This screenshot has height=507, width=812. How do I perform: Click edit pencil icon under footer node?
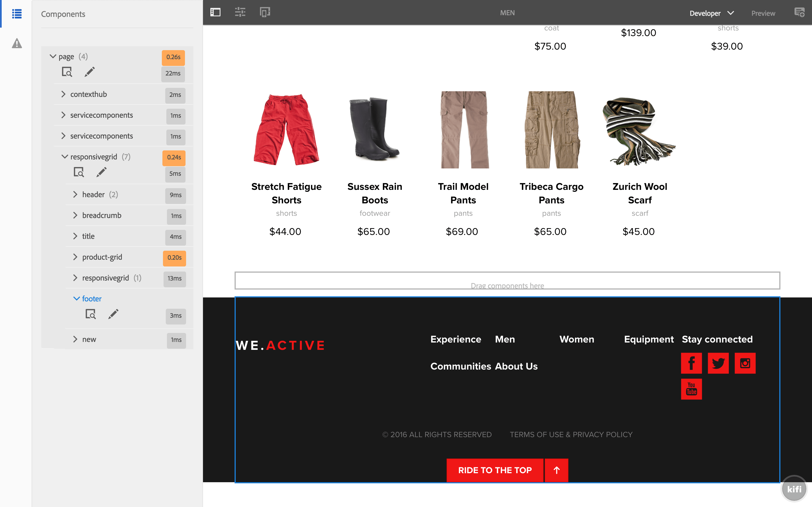(113, 314)
